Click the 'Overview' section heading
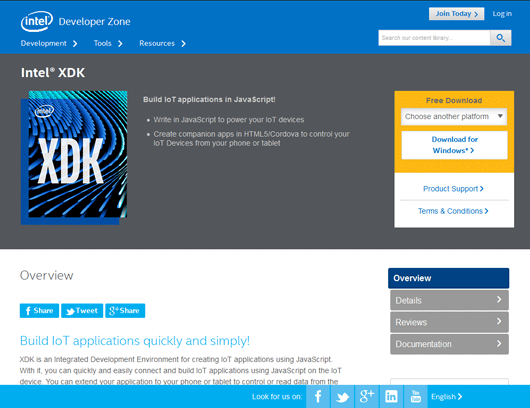Viewport: 530px width, 408px height. (x=47, y=275)
